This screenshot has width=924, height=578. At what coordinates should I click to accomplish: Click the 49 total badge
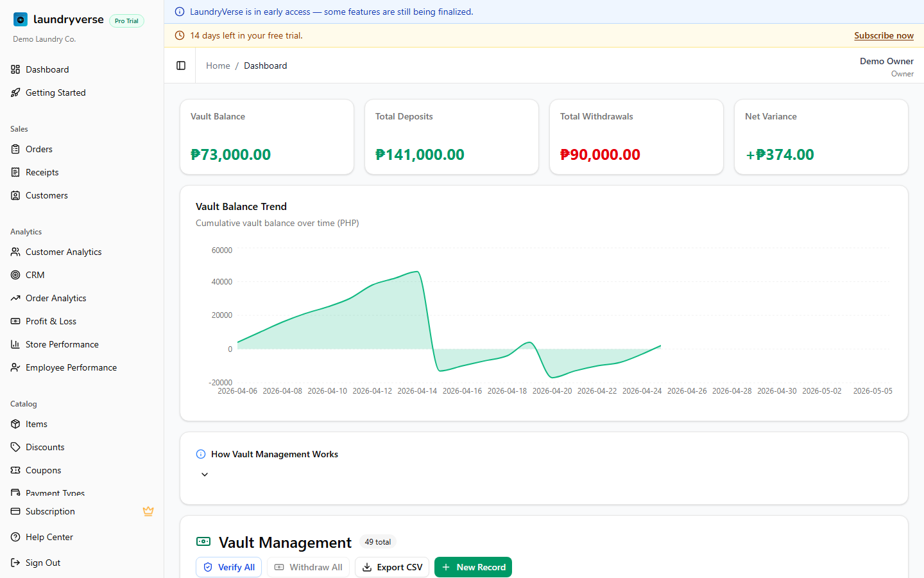pos(378,542)
